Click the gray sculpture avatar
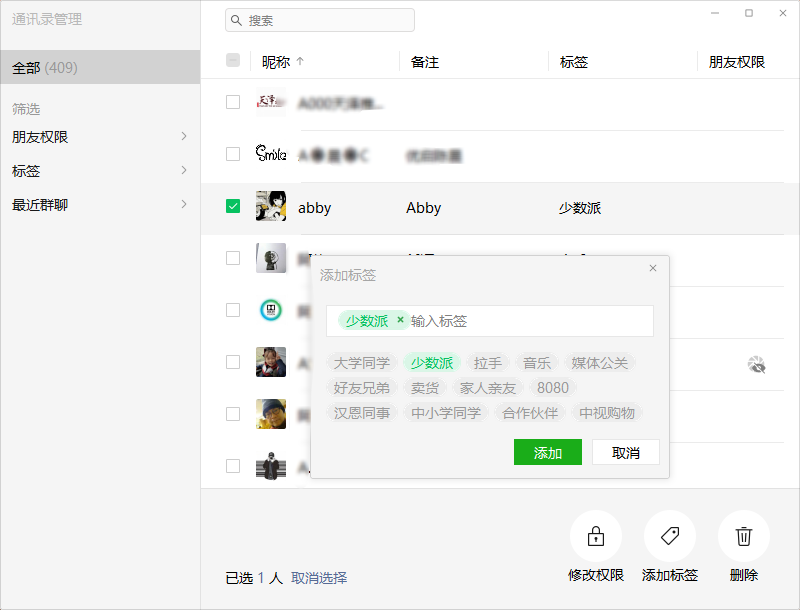Viewport: 800px width, 610px height. [271, 258]
